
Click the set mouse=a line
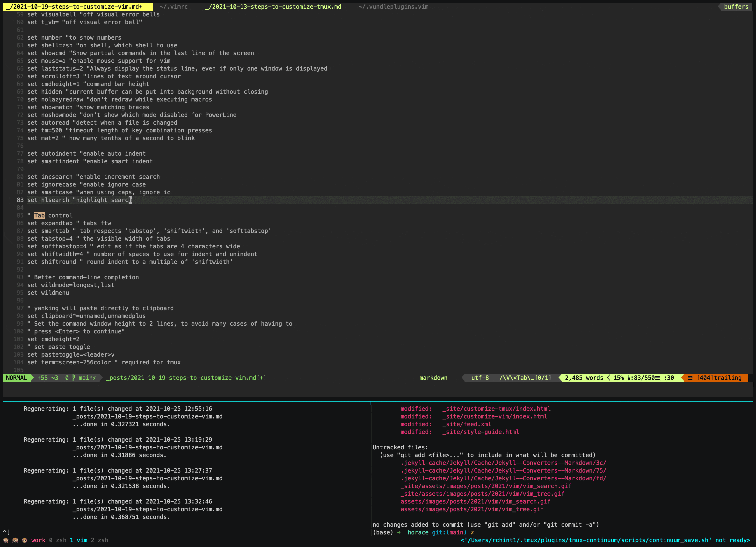tap(99, 61)
